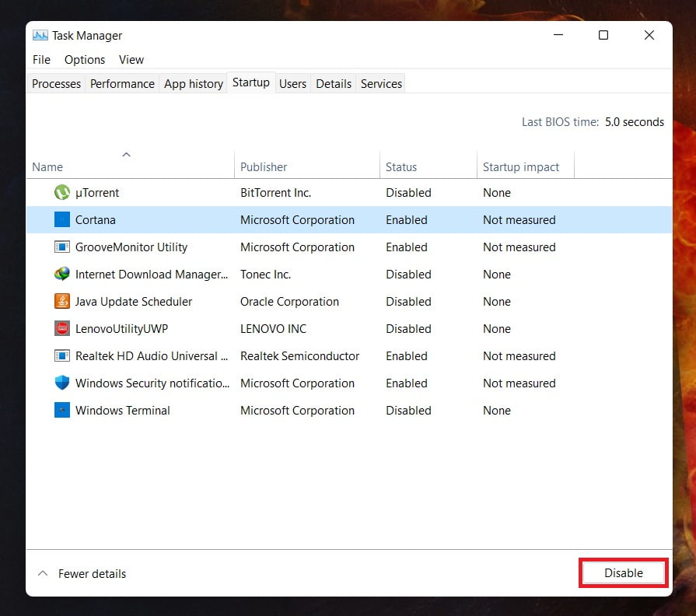Switch to the Users tab
Screen dimensions: 696x616
pyautogui.click(x=292, y=84)
